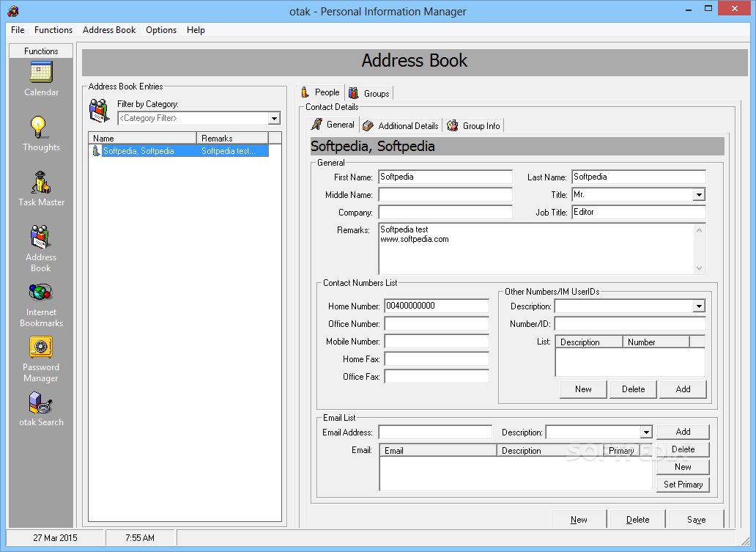Sort entries by Name column header
This screenshot has width=756, height=552.
pyautogui.click(x=142, y=138)
